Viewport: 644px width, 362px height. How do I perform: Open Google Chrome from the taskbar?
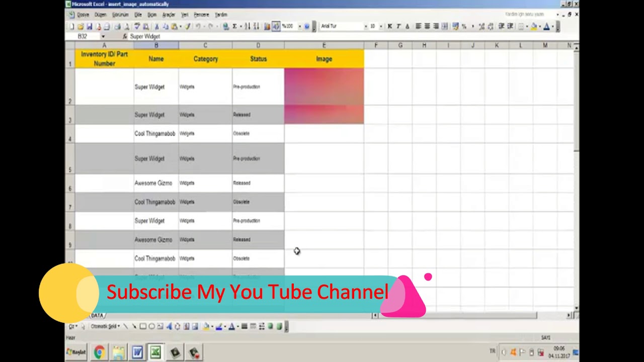click(x=99, y=352)
